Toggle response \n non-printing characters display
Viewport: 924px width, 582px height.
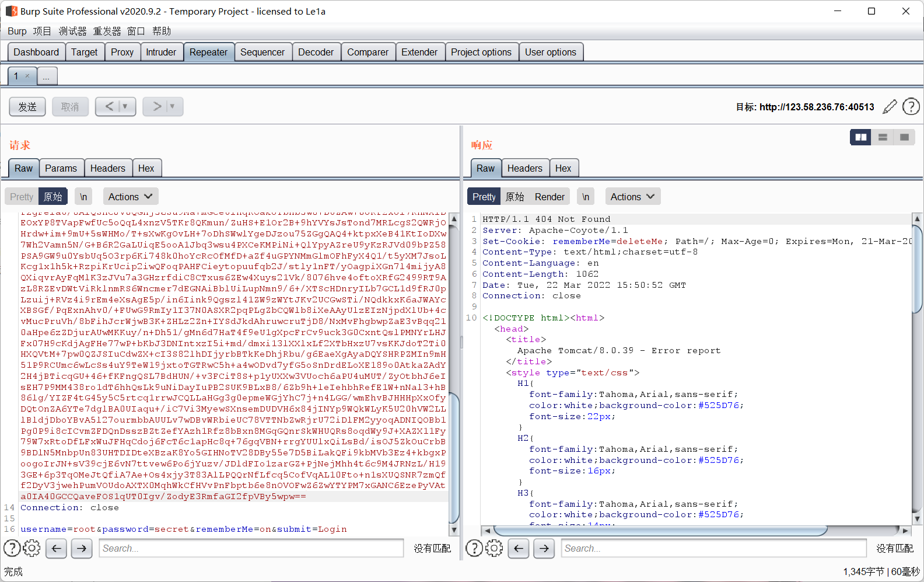pyautogui.click(x=586, y=197)
